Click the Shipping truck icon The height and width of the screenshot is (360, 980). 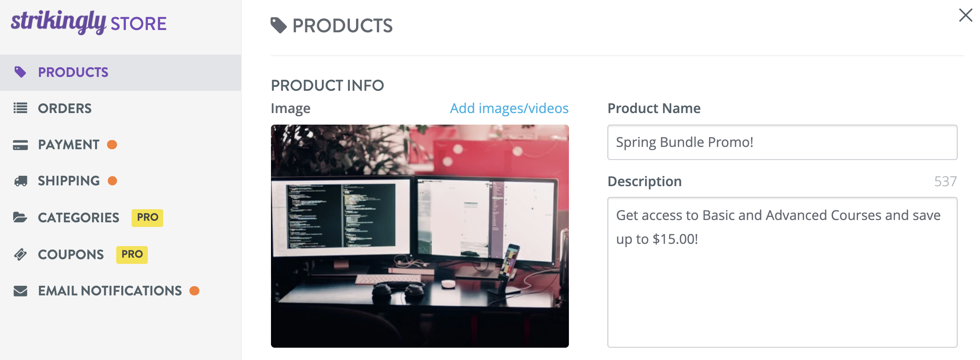pyautogui.click(x=20, y=181)
